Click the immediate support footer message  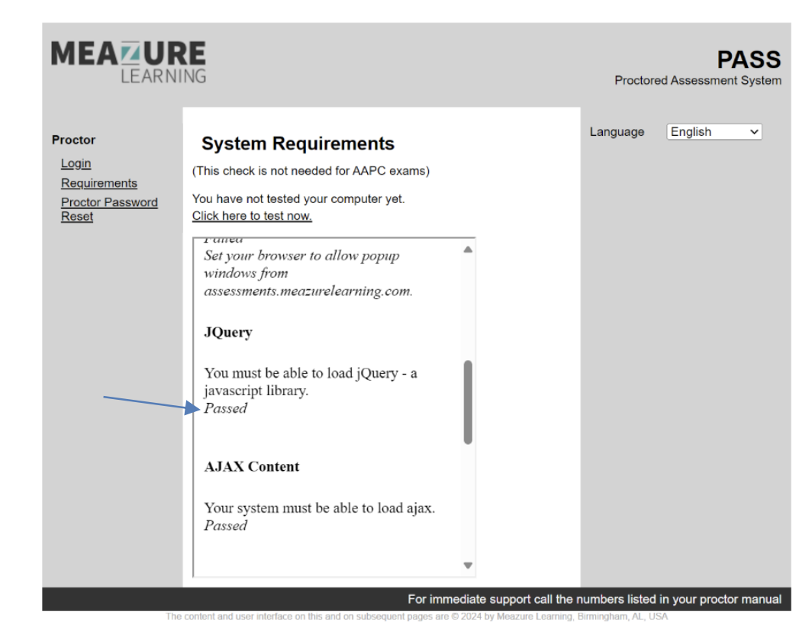tap(594, 599)
